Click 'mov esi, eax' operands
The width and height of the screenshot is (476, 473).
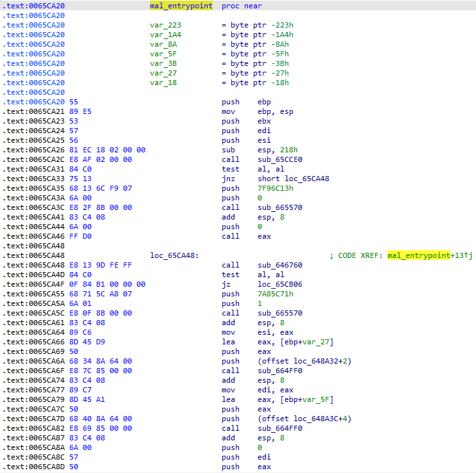coord(275,332)
